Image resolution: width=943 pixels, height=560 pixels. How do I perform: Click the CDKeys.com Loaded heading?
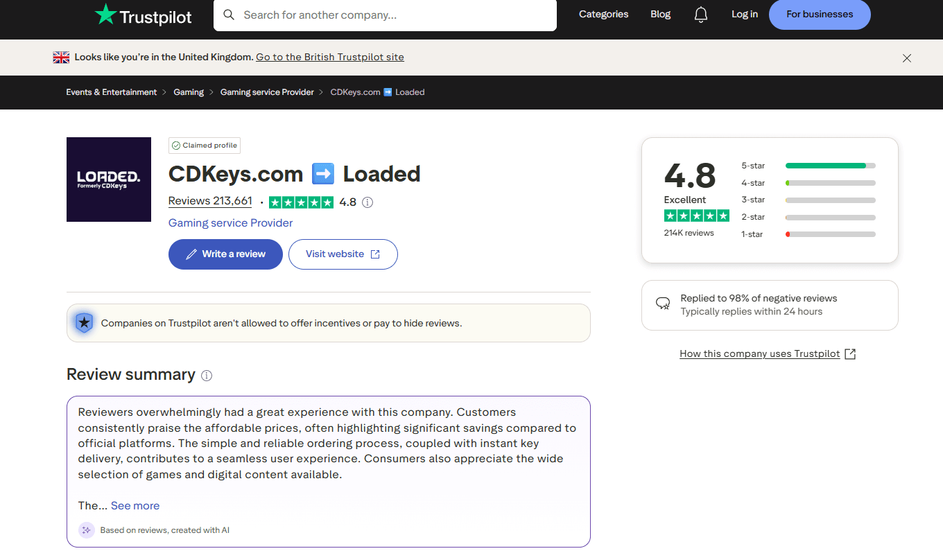(295, 173)
